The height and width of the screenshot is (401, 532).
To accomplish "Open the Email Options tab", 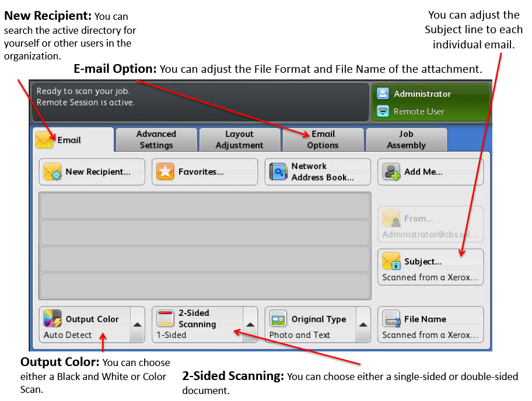I will pos(323,140).
